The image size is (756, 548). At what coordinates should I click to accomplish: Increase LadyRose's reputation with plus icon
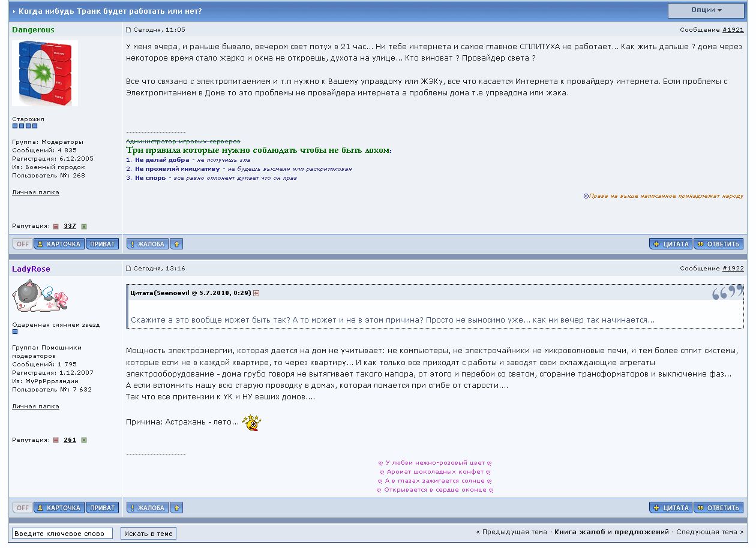84,440
